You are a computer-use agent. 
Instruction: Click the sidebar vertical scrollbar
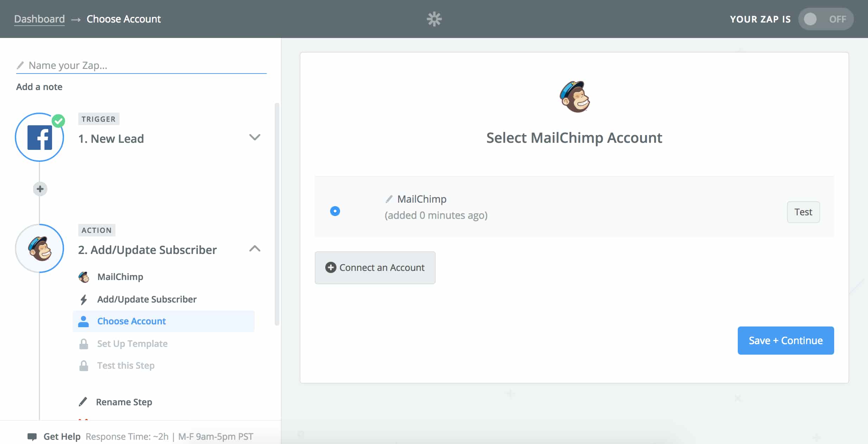coord(277,214)
